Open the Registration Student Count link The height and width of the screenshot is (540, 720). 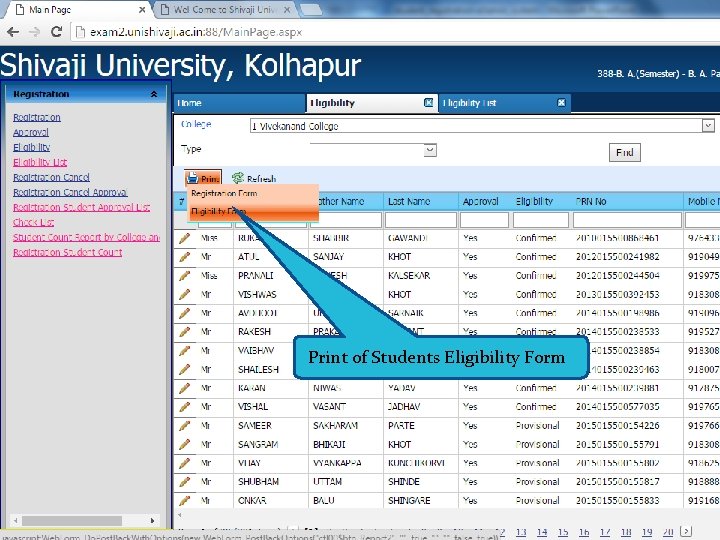pyautogui.click(x=68, y=252)
